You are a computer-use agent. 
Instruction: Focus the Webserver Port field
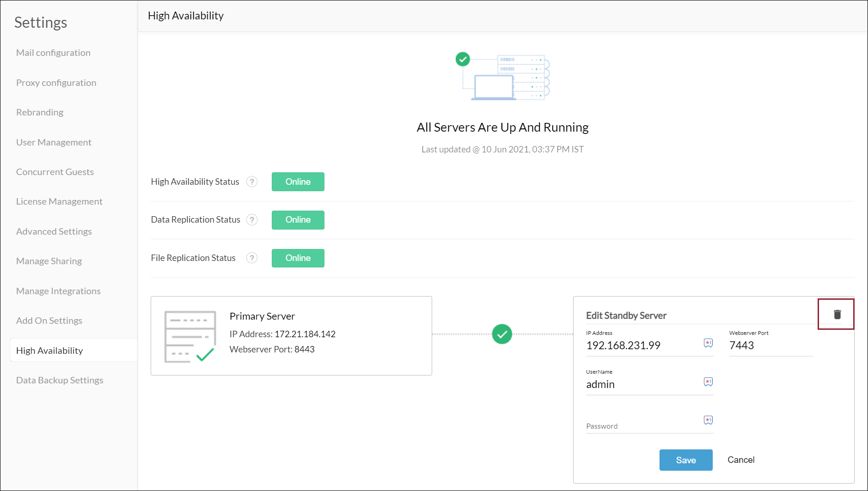(770, 346)
